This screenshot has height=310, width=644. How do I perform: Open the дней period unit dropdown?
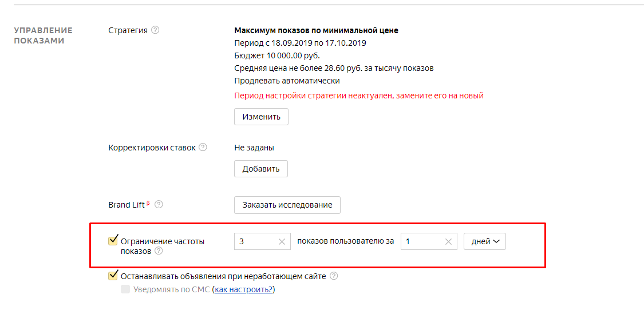click(485, 242)
